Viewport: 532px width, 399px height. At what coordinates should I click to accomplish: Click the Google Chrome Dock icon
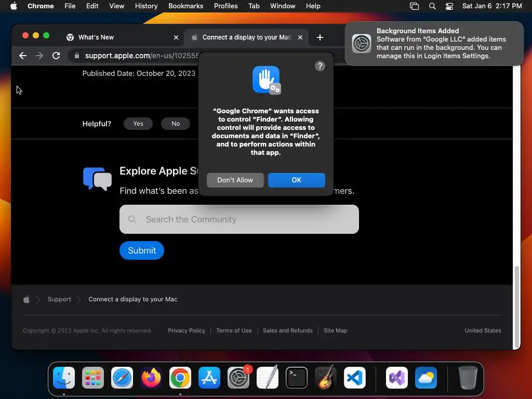point(180,378)
